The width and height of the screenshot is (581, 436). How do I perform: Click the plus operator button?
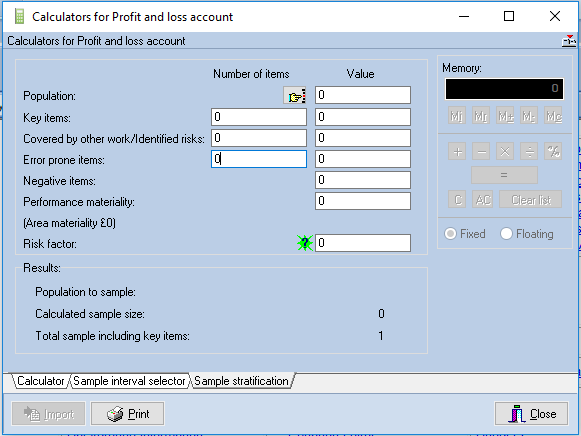point(457,152)
